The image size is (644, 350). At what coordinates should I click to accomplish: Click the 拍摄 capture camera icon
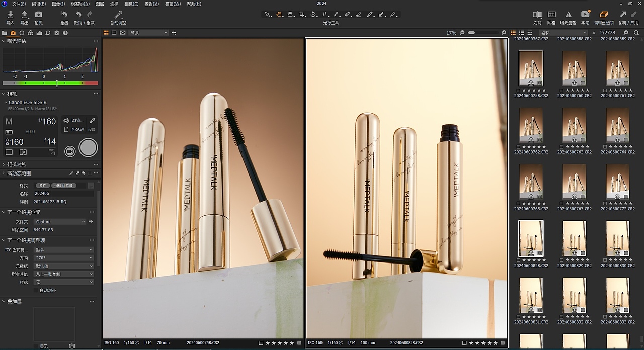pyautogui.click(x=38, y=15)
